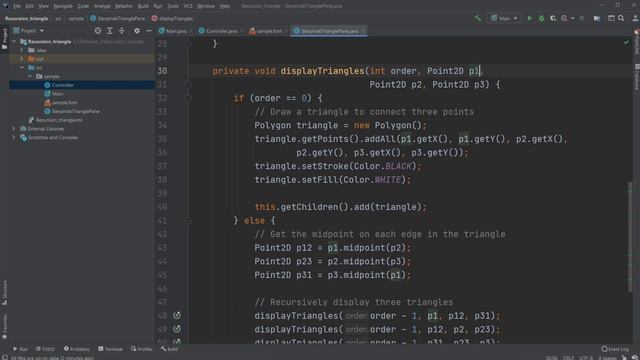Click the window-layout icon left of the search magnifier
The width and height of the screenshot is (640, 360).
point(611,18)
